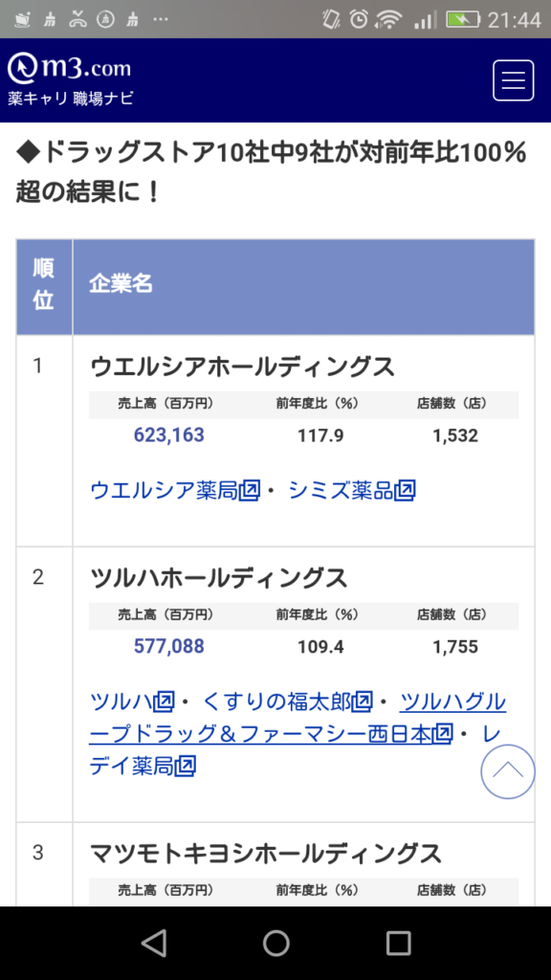Tap the status bar overflow dots
551x980 pixels.
[161, 20]
